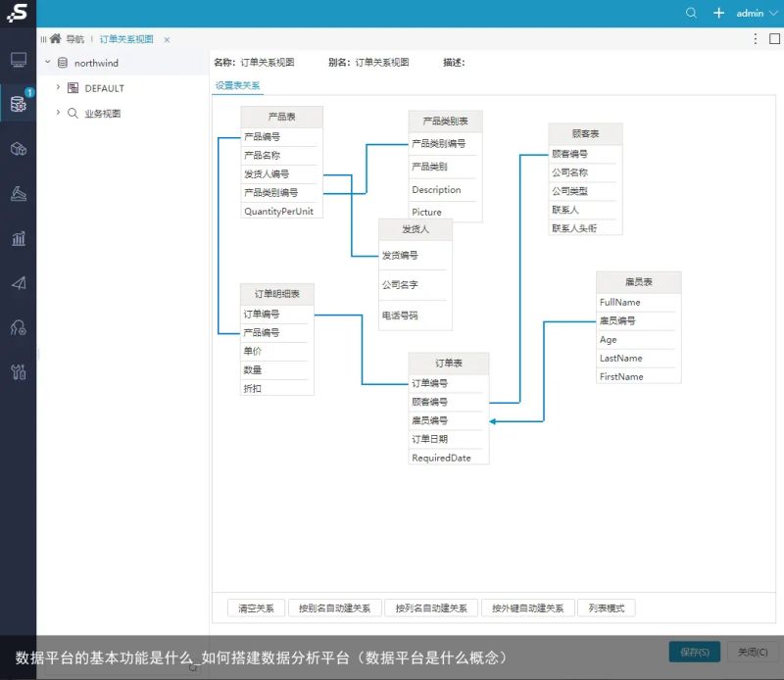Viewport: 784px width, 680px height.
Task: Open the paper plane publish sidebar icon
Action: (x=19, y=283)
